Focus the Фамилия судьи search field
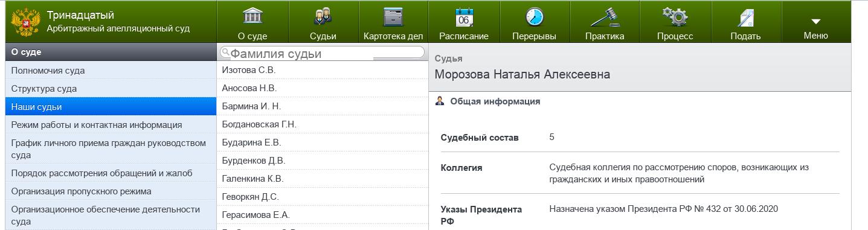This screenshot has height=230, width=868. point(322,53)
